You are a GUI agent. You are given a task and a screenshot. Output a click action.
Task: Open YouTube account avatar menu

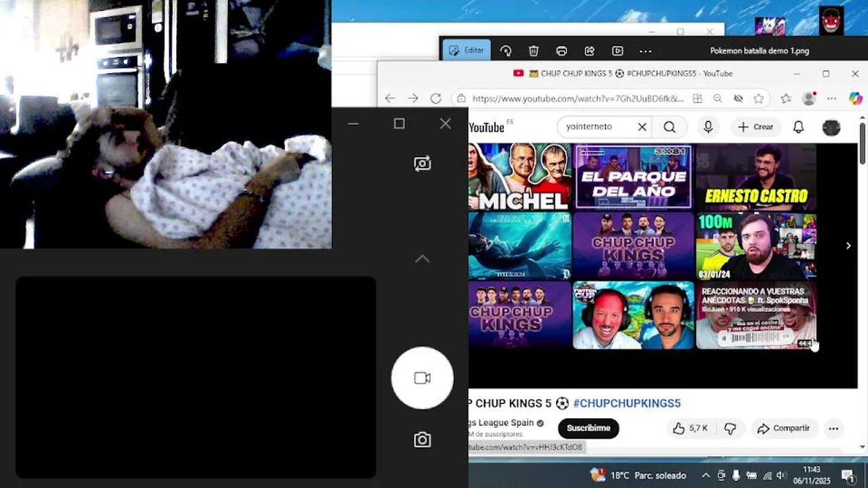click(x=831, y=127)
